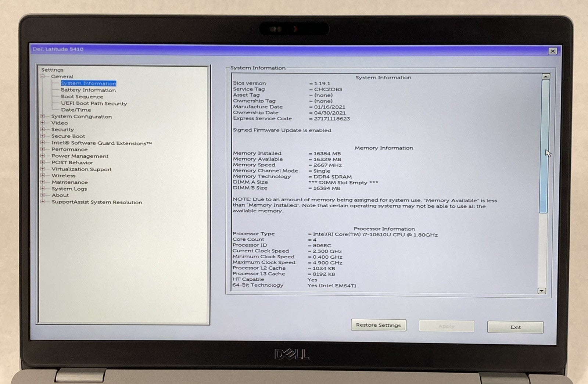The height and width of the screenshot is (384, 588).
Task: Expand the Virtualization Support node
Action: 43,169
